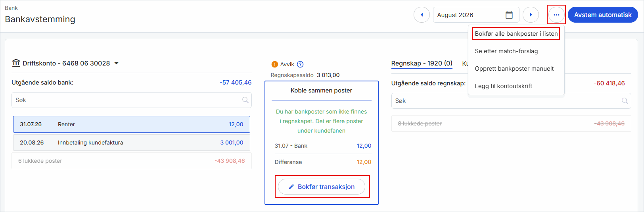This screenshot has width=644, height=212.
Task: Select Opprett bankposter manuelt menu entry
Action: pos(514,69)
